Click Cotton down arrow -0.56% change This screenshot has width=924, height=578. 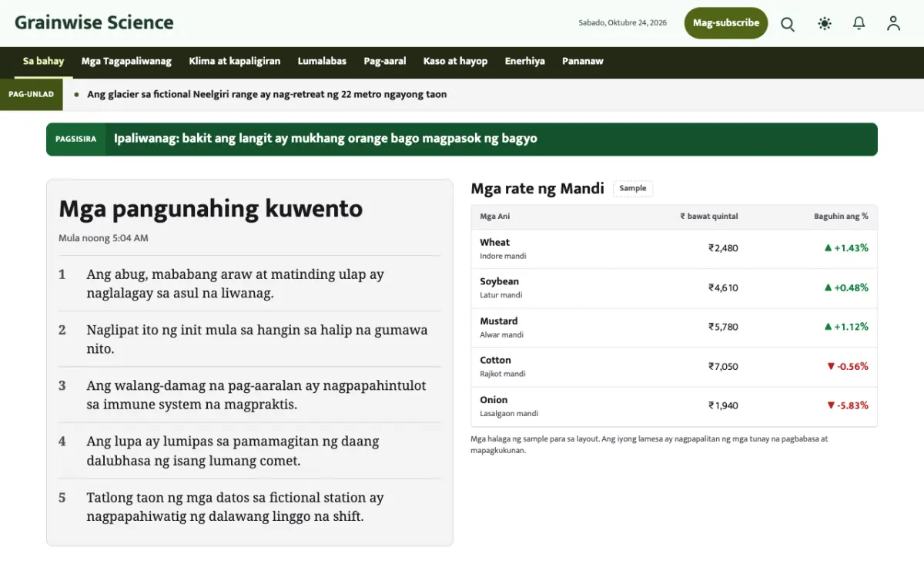point(848,366)
